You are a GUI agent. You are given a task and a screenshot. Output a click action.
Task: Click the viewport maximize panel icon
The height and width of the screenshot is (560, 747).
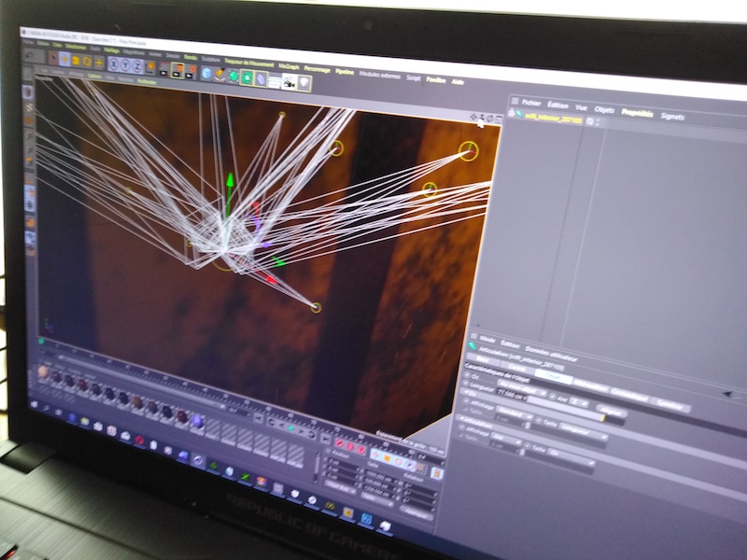[x=499, y=119]
